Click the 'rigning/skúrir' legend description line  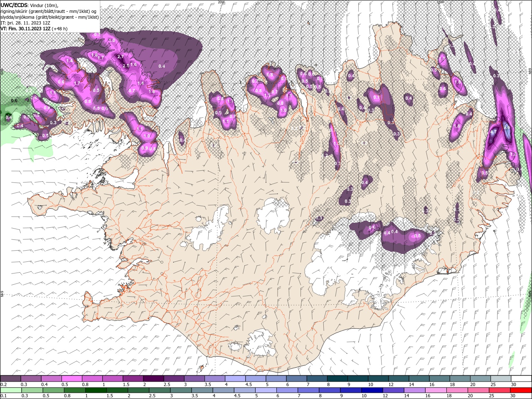(x=49, y=11)
